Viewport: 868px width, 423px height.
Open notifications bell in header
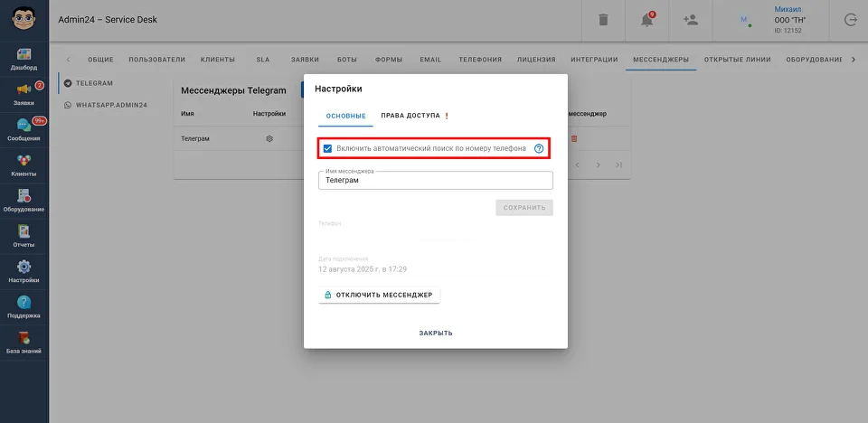click(x=646, y=20)
